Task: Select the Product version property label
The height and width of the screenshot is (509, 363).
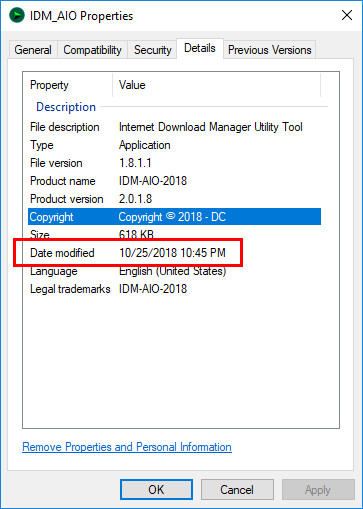Action: [67, 199]
